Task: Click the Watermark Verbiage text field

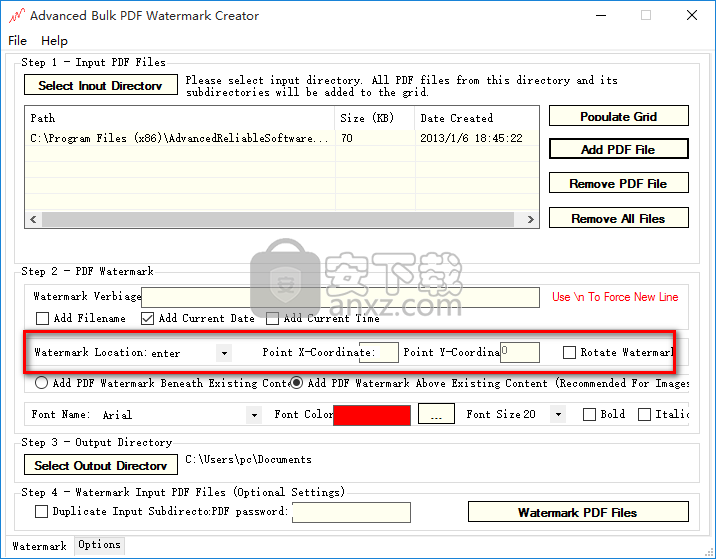Action: 340,297
